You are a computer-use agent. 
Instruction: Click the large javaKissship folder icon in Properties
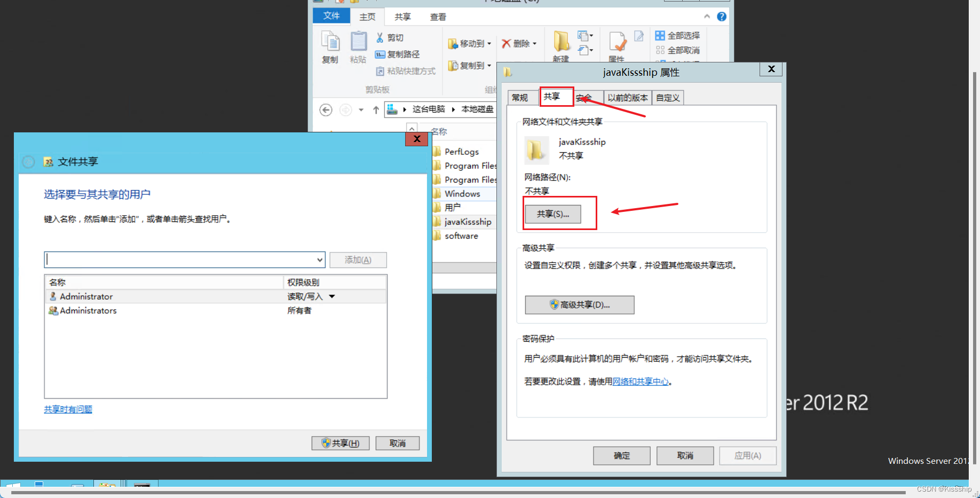[536, 149]
